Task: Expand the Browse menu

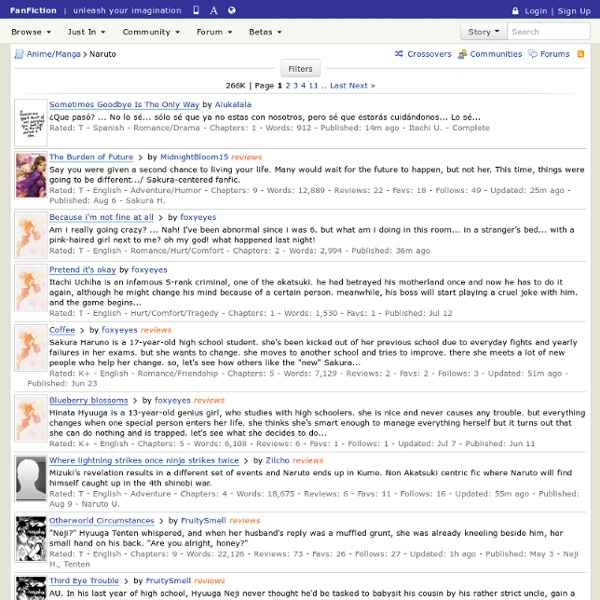Action: point(31,32)
